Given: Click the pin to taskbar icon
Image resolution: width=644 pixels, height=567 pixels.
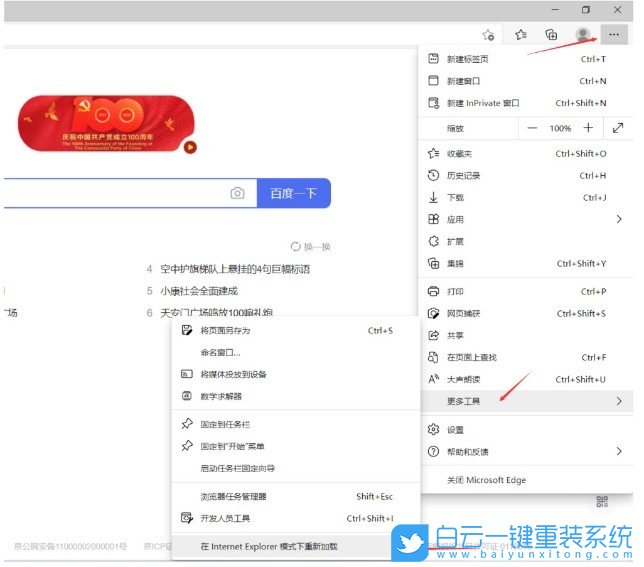Looking at the screenshot, I should coord(187,423).
